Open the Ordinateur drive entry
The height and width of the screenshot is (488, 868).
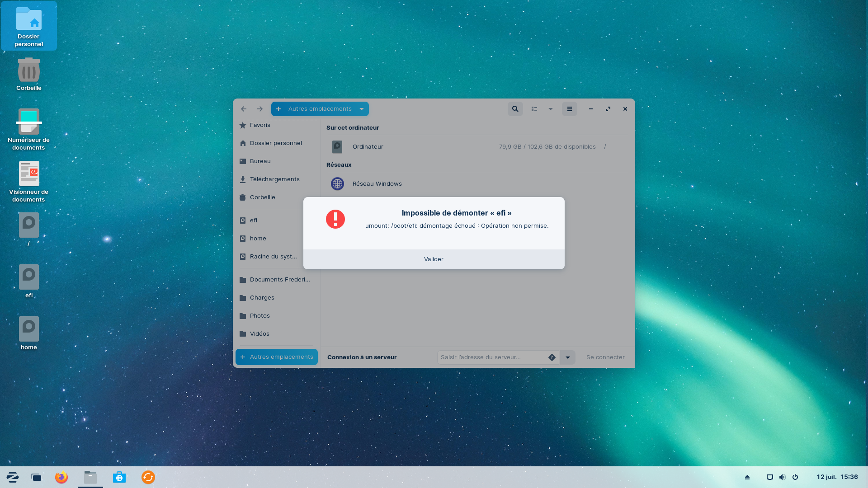(x=368, y=147)
